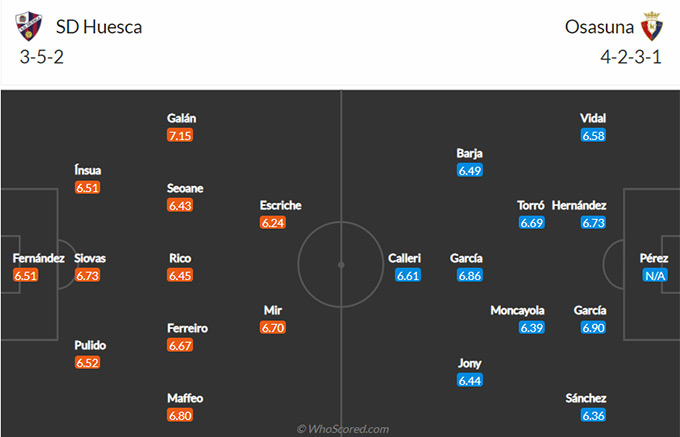Image resolution: width=680 pixels, height=437 pixels.
Task: Select Galán's 7.15 rating badge
Action: click(180, 135)
